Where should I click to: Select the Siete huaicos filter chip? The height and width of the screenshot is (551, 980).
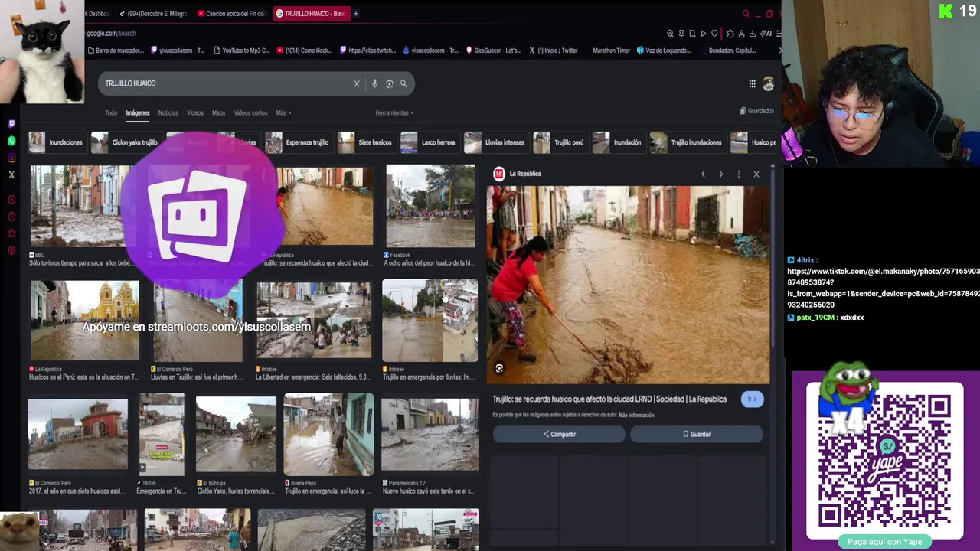tap(366, 142)
